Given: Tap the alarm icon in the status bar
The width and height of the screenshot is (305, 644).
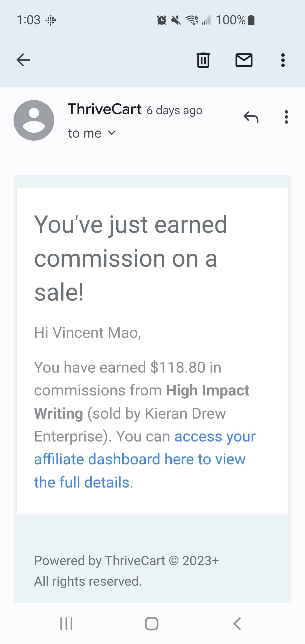Looking at the screenshot, I should pyautogui.click(x=162, y=20).
